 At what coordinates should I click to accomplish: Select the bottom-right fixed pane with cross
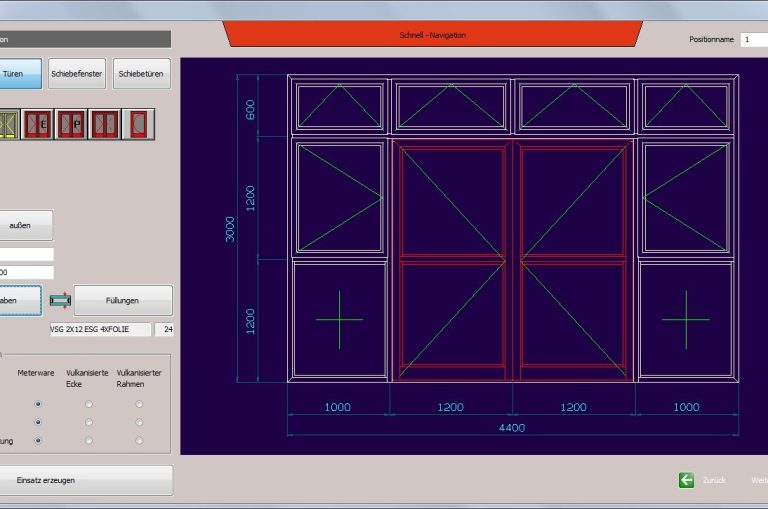click(685, 320)
